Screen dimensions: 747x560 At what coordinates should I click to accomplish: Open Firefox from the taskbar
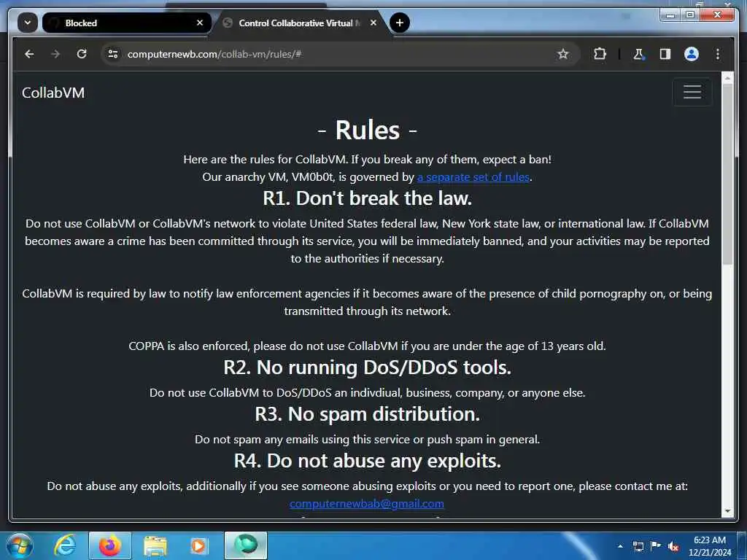[x=109, y=545]
